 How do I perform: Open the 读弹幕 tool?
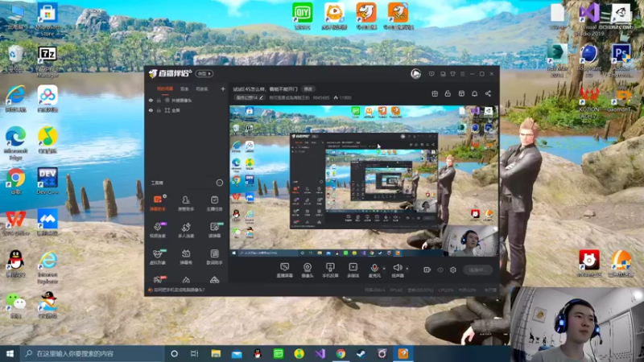[214, 230]
